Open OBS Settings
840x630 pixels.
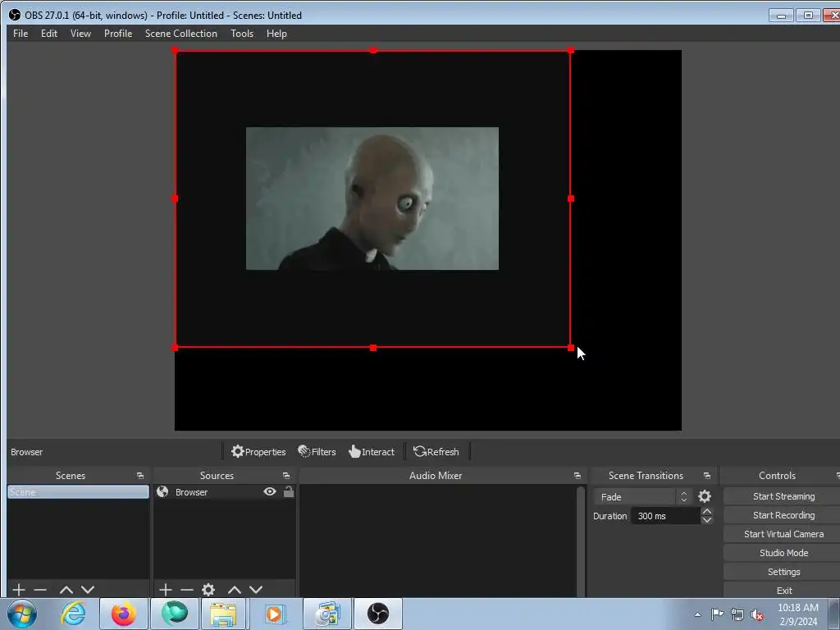click(x=783, y=572)
